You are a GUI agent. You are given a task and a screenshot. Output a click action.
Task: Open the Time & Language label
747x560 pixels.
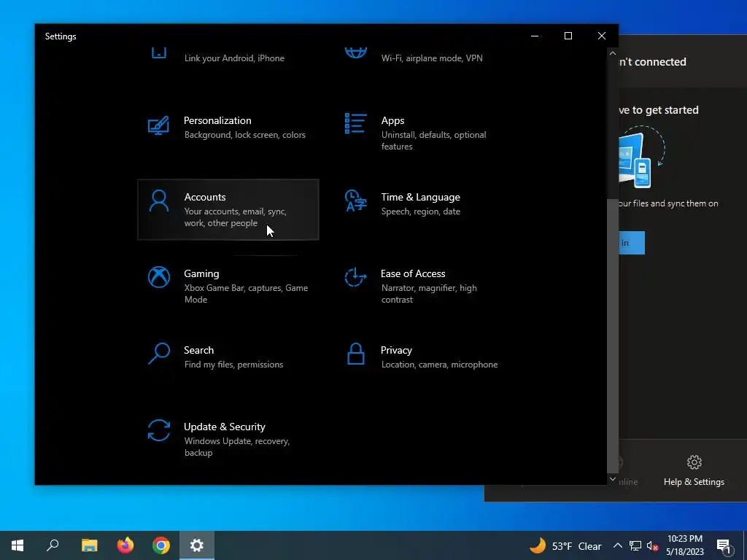[x=421, y=197]
